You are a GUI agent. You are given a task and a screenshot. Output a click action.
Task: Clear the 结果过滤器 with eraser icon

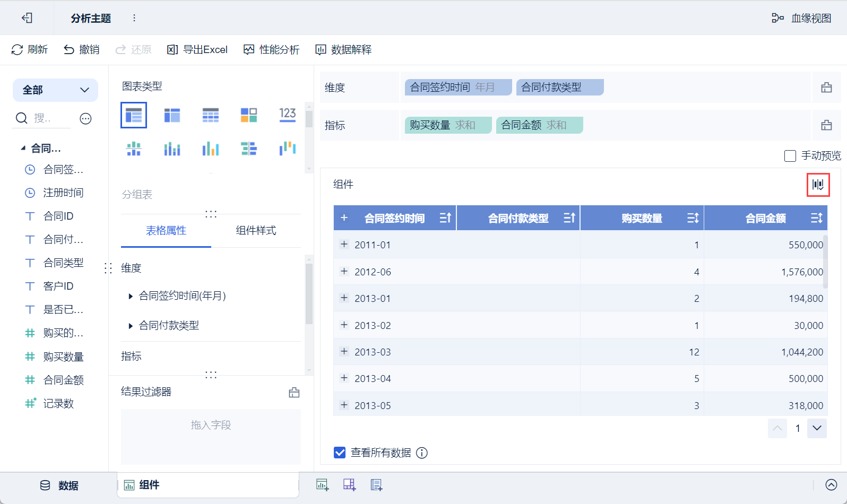coord(294,393)
